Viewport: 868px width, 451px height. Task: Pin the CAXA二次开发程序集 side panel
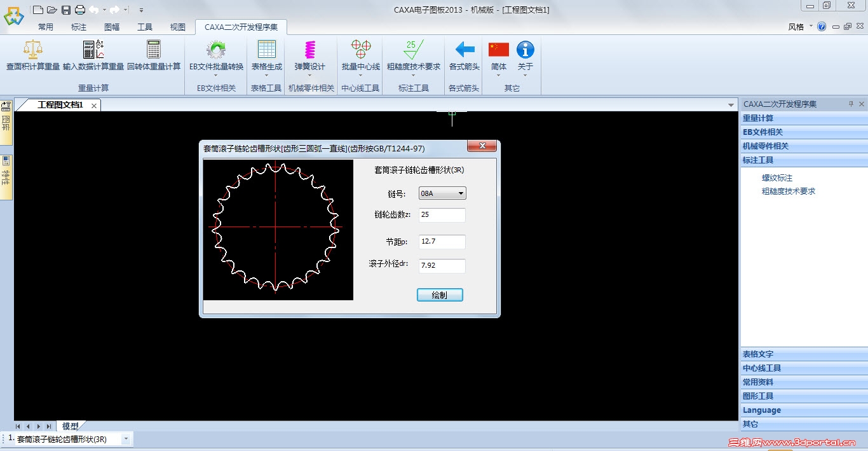tap(851, 104)
